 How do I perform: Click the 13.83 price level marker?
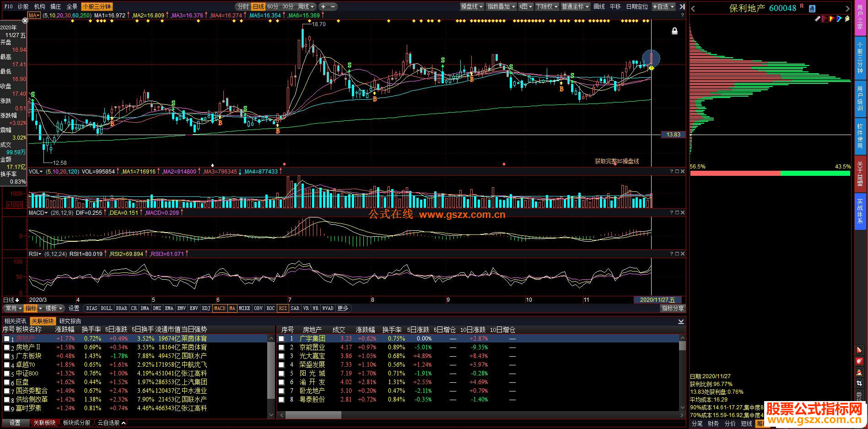(x=674, y=135)
